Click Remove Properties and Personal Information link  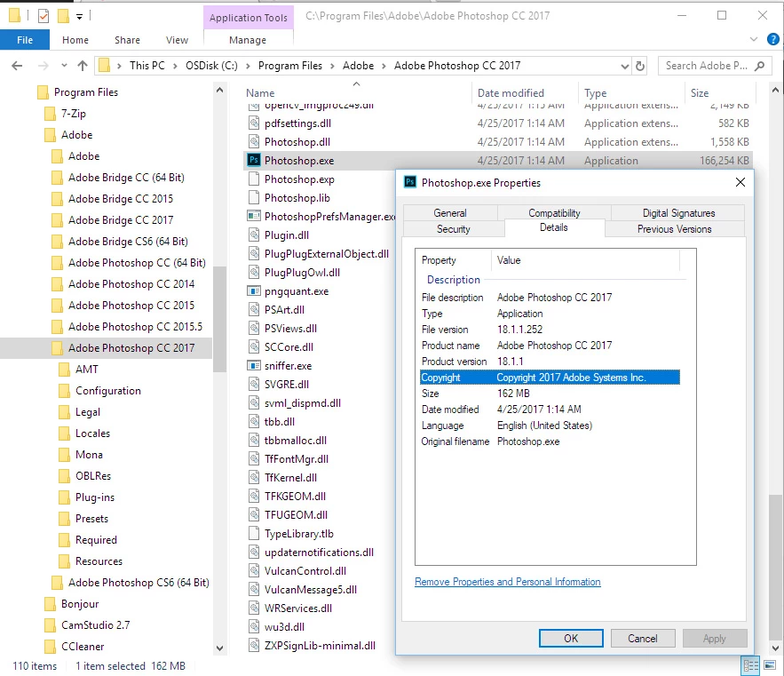tap(508, 582)
